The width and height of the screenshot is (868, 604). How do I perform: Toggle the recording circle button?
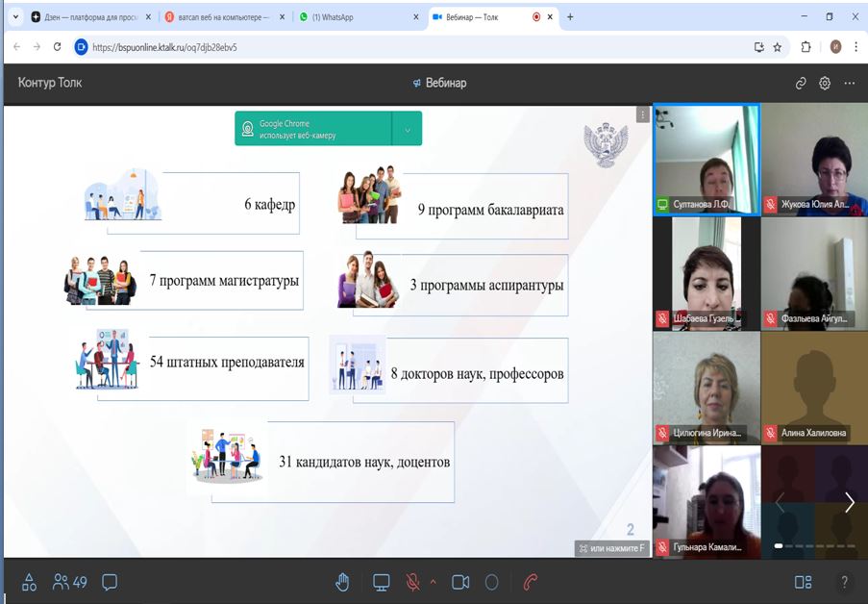492,582
